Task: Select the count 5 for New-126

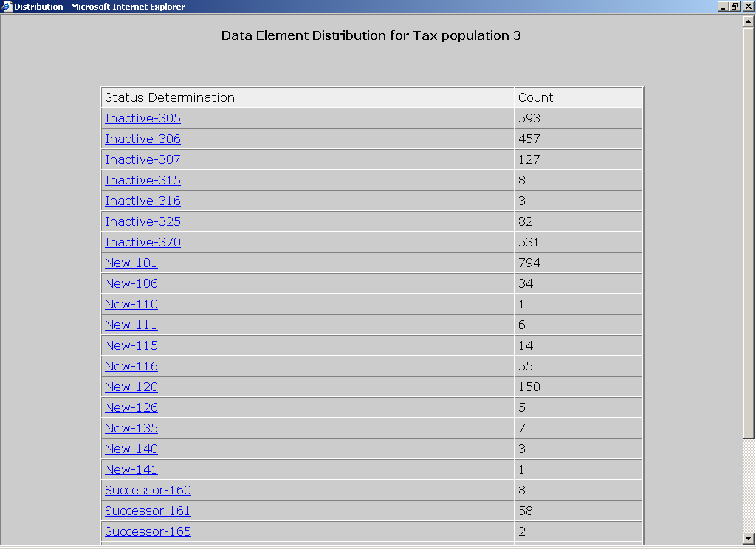Action: [x=522, y=408]
